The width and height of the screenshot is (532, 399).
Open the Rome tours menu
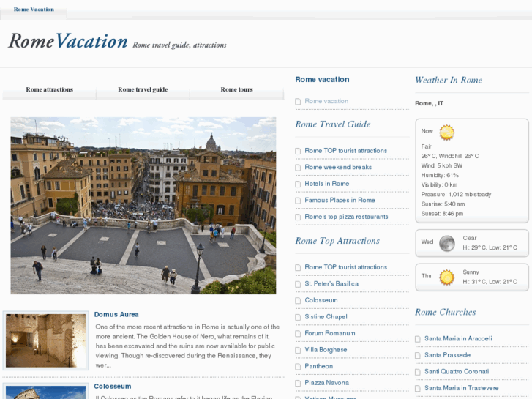coord(237,89)
